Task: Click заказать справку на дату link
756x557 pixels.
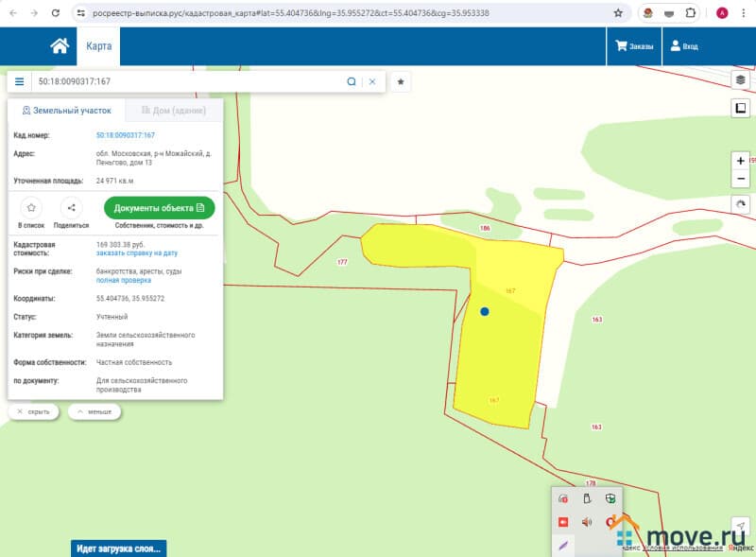Action: click(x=136, y=253)
